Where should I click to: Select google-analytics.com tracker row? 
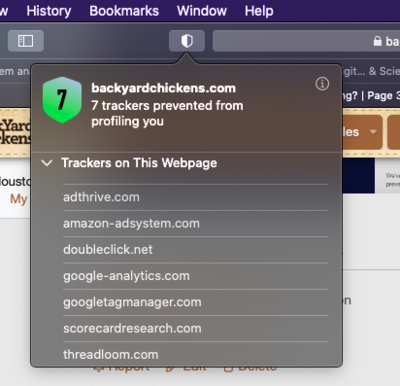(x=195, y=276)
